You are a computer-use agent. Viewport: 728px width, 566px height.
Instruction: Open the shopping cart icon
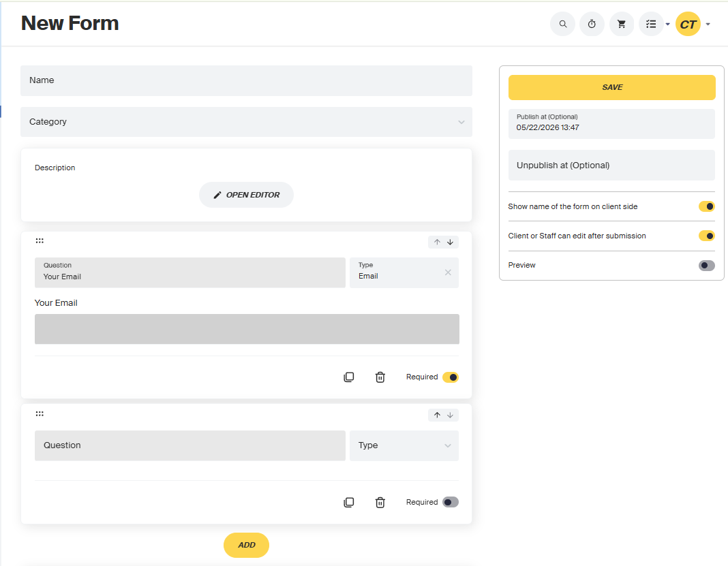622,24
